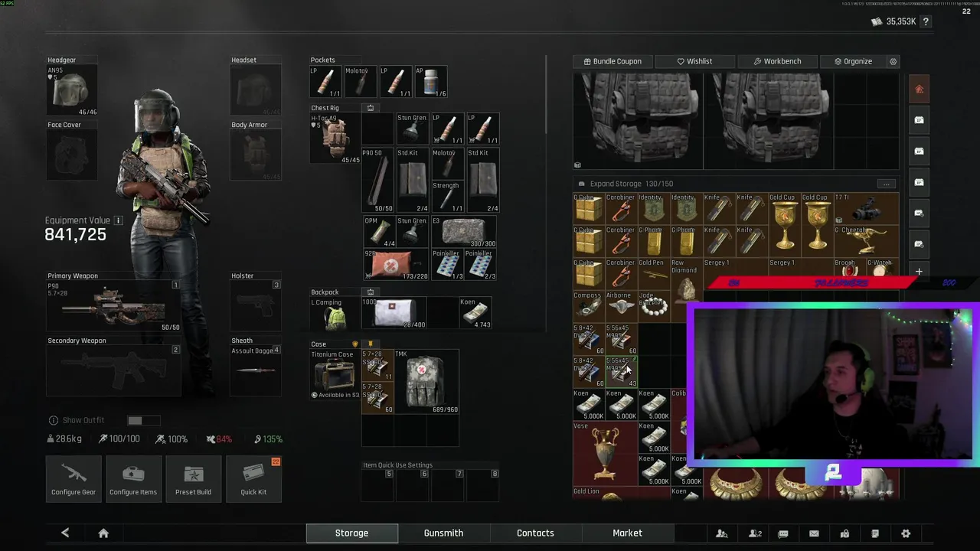980x551 pixels.
Task: Go back with the left arrow
Action: (x=65, y=533)
